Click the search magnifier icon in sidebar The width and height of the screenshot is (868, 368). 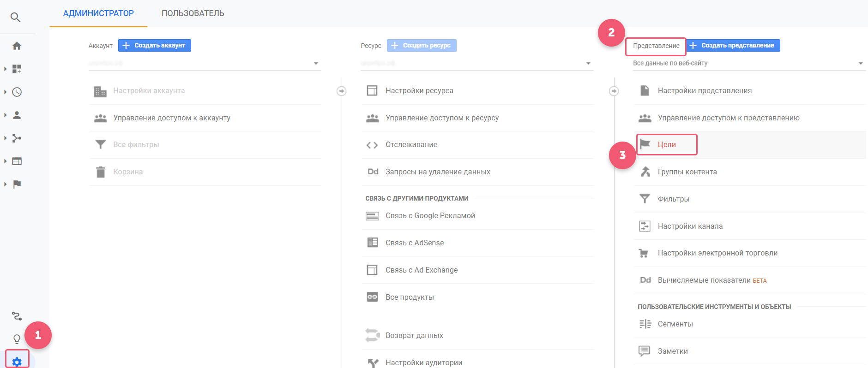click(15, 18)
